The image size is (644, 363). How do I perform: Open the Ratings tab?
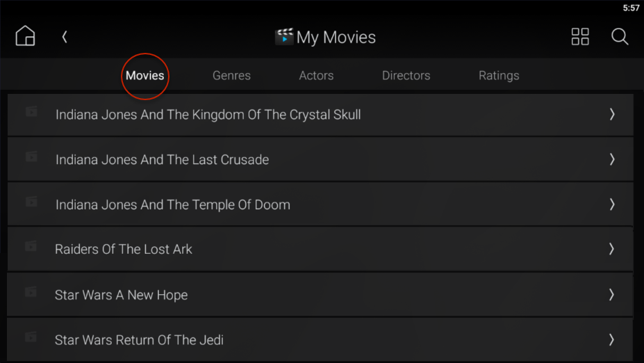click(x=499, y=76)
